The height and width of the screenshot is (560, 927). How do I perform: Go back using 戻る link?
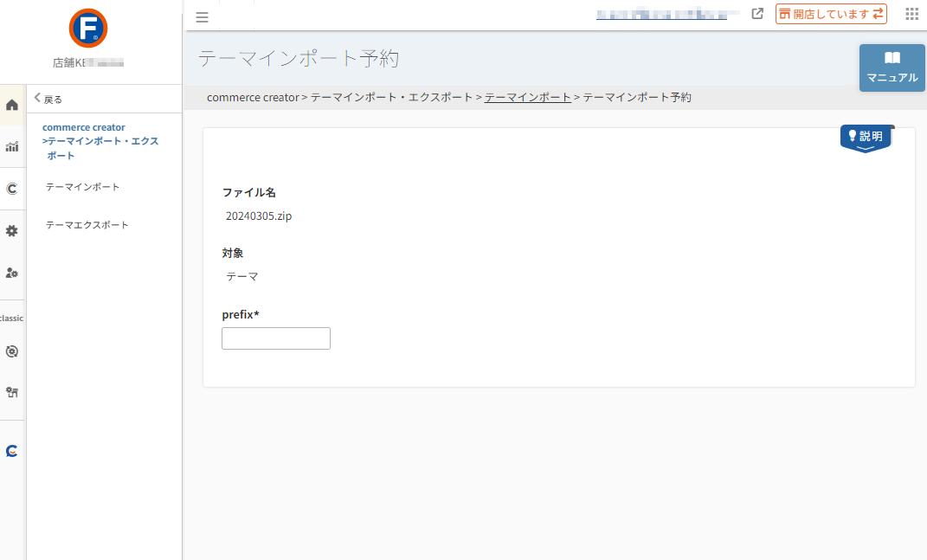pyautogui.click(x=48, y=99)
